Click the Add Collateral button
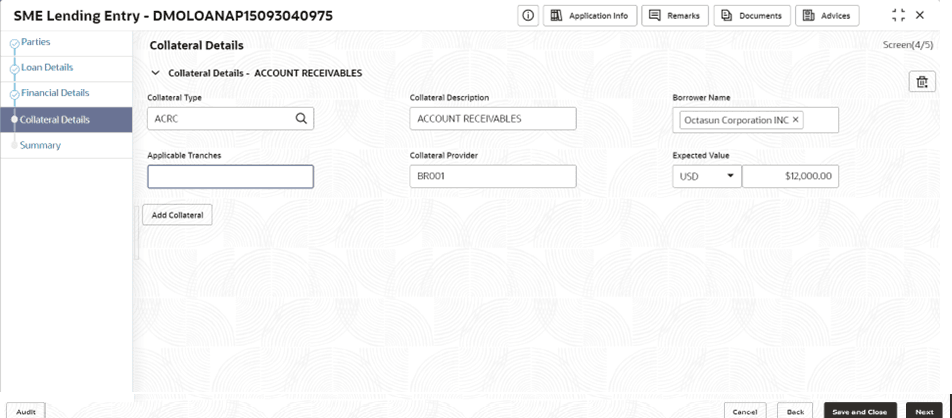This screenshot has width=952, height=418. (177, 215)
